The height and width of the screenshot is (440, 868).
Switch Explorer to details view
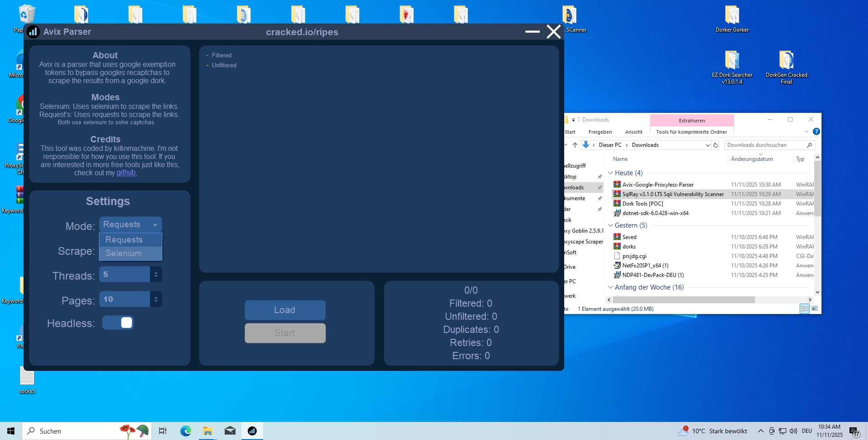point(805,309)
